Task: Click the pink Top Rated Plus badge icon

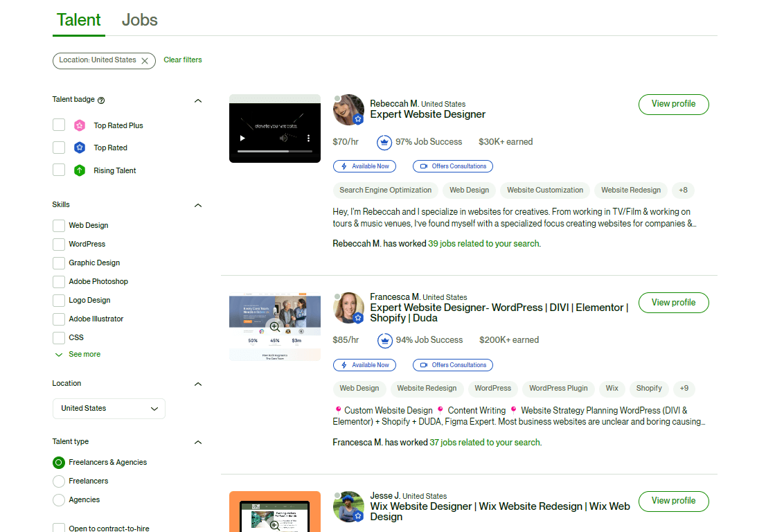Action: (x=80, y=125)
